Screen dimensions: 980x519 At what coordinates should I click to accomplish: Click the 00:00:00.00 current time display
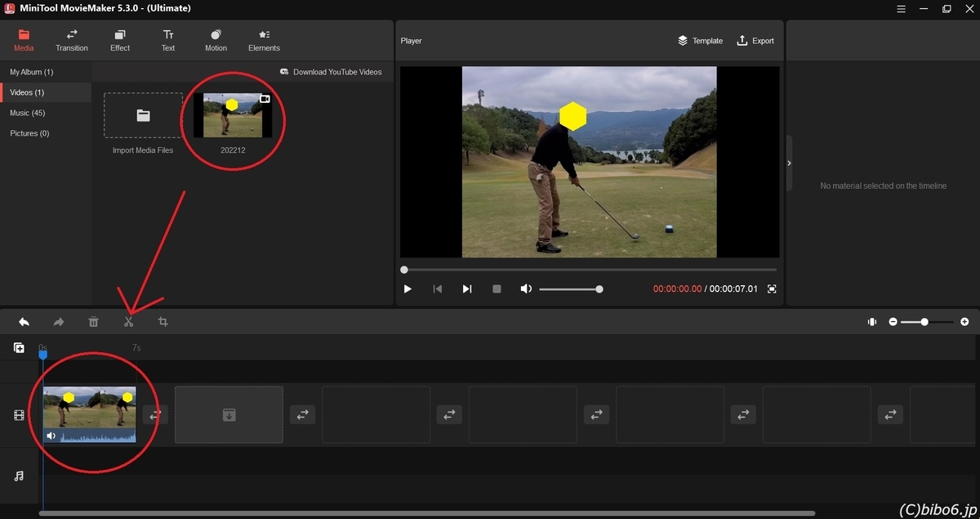click(677, 289)
